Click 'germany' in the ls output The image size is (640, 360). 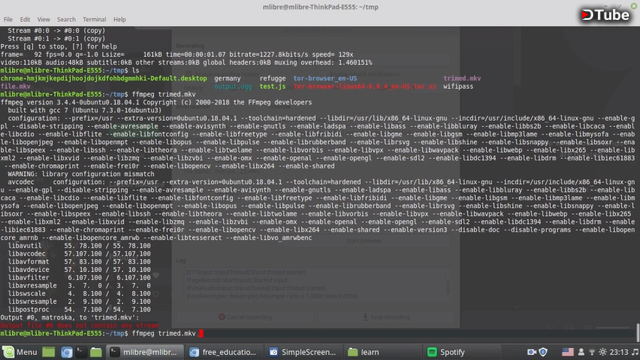coord(227,78)
